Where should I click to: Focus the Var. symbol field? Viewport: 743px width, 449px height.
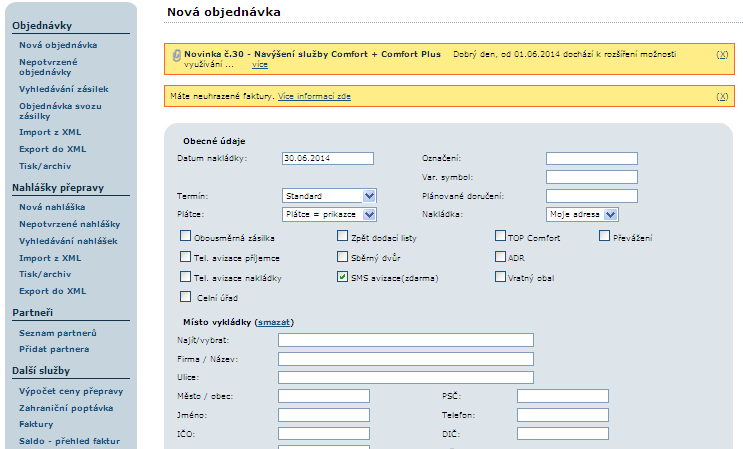[592, 177]
